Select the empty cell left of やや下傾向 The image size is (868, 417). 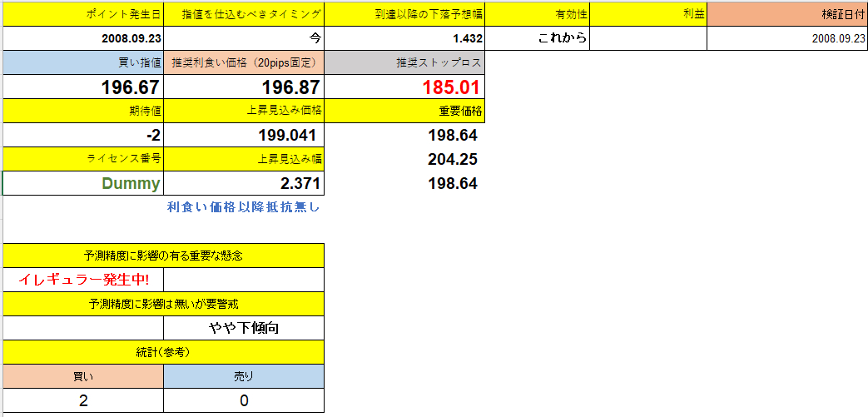coord(83,328)
